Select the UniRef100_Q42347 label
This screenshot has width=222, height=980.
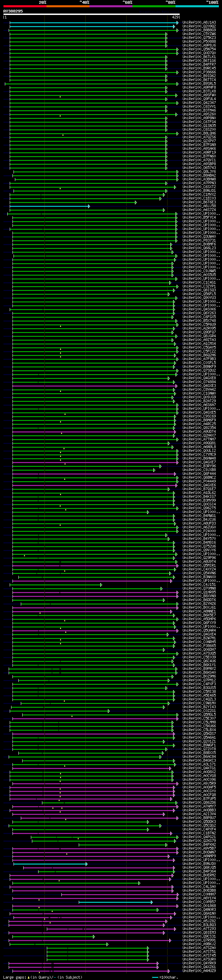(x=199, y=103)
